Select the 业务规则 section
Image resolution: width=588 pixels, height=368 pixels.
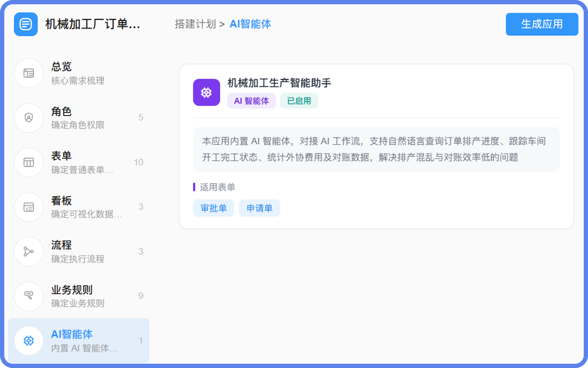(79, 296)
